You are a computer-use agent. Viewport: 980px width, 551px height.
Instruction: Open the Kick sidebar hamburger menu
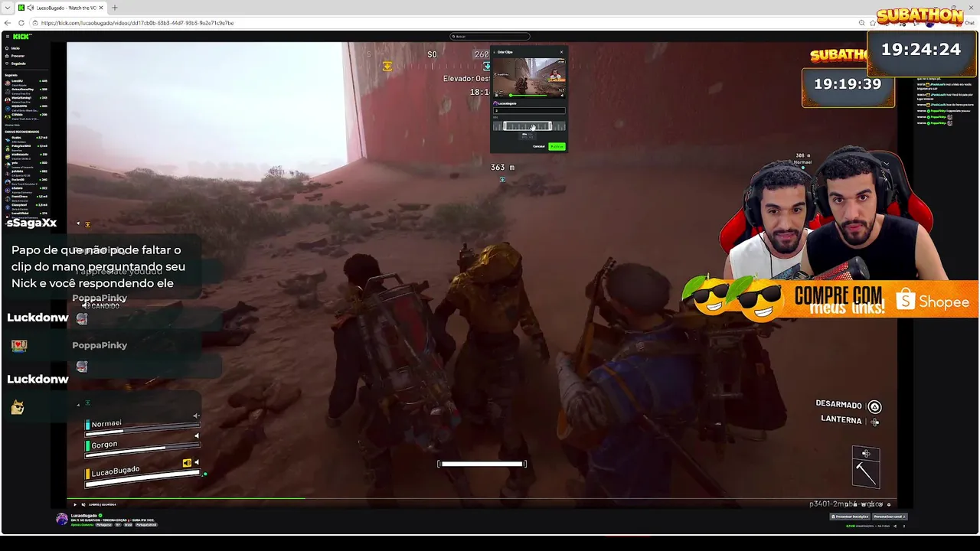pyautogui.click(x=8, y=36)
